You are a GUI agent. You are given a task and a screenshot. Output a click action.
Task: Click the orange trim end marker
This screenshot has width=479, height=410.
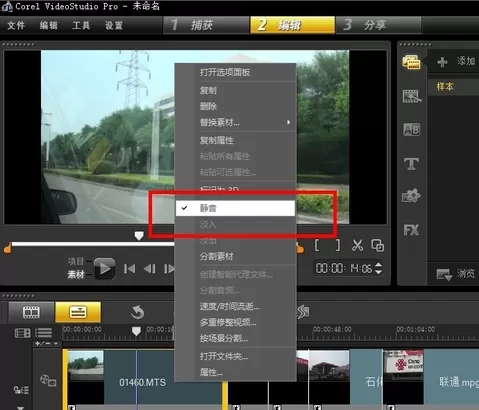tap(300, 249)
